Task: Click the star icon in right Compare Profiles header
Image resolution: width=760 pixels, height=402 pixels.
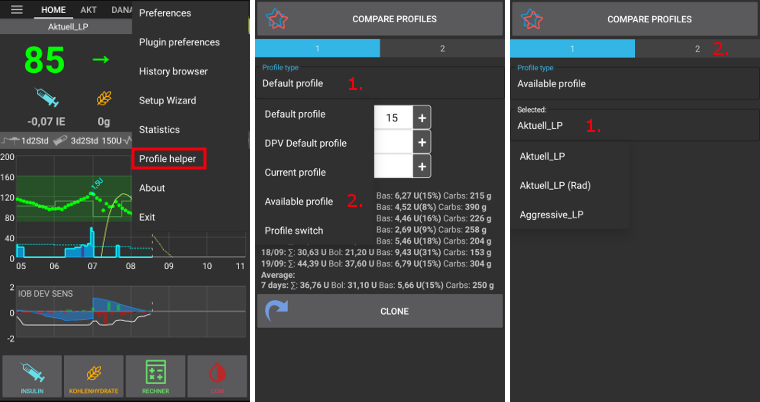Action: tap(532, 19)
